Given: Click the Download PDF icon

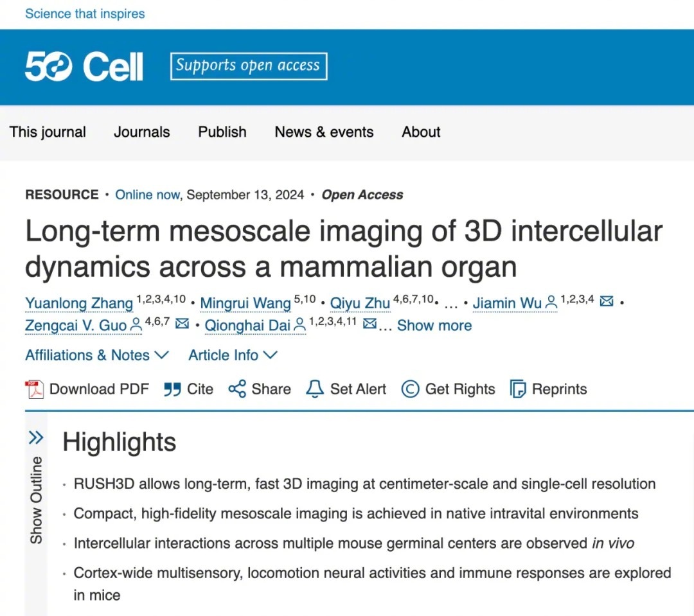Looking at the screenshot, I should [x=34, y=389].
